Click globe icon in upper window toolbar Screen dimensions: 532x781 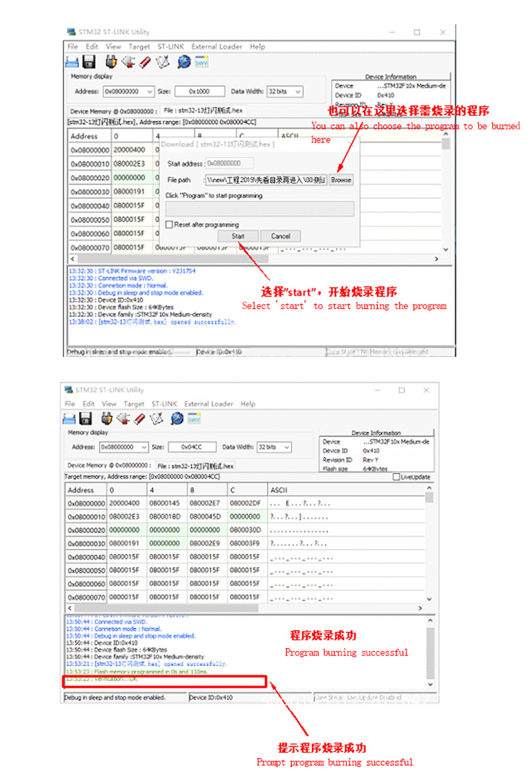click(x=184, y=62)
